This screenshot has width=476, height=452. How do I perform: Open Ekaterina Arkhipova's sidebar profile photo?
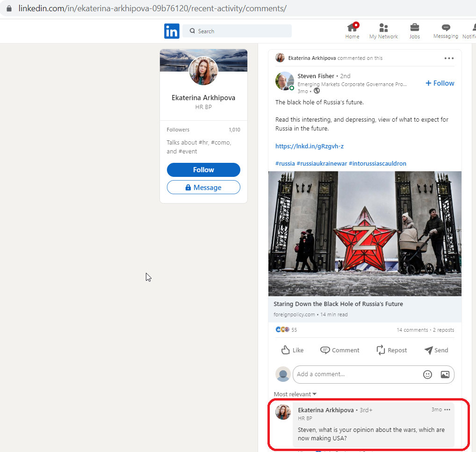point(203,71)
